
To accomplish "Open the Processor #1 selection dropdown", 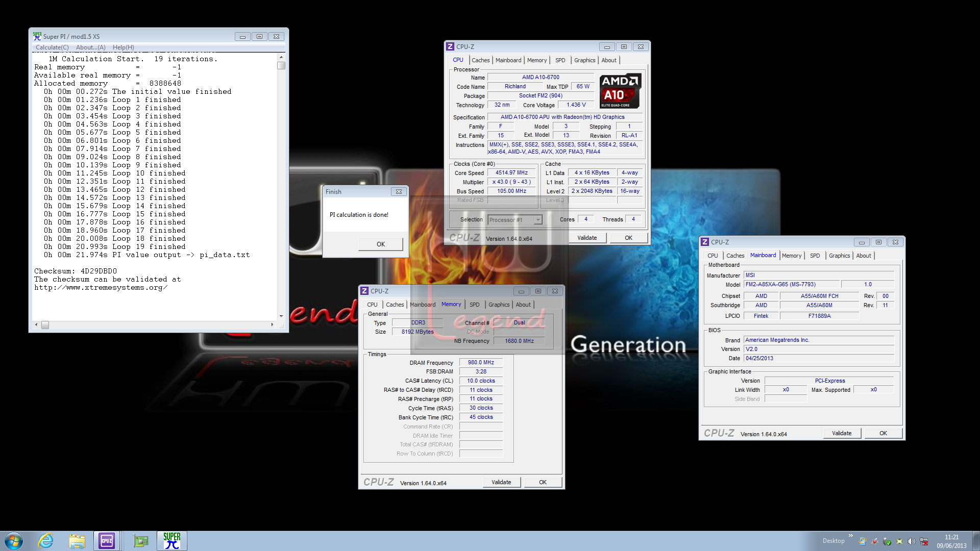I will 537,220.
